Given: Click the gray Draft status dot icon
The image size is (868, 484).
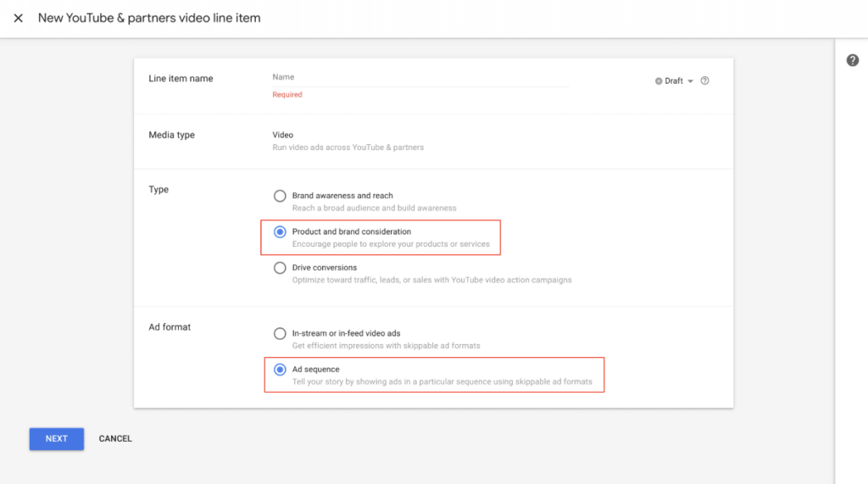Looking at the screenshot, I should coord(659,81).
